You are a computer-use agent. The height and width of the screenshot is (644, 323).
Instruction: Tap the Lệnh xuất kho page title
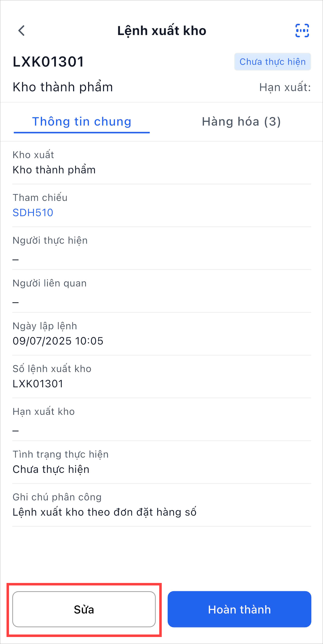pos(161,31)
